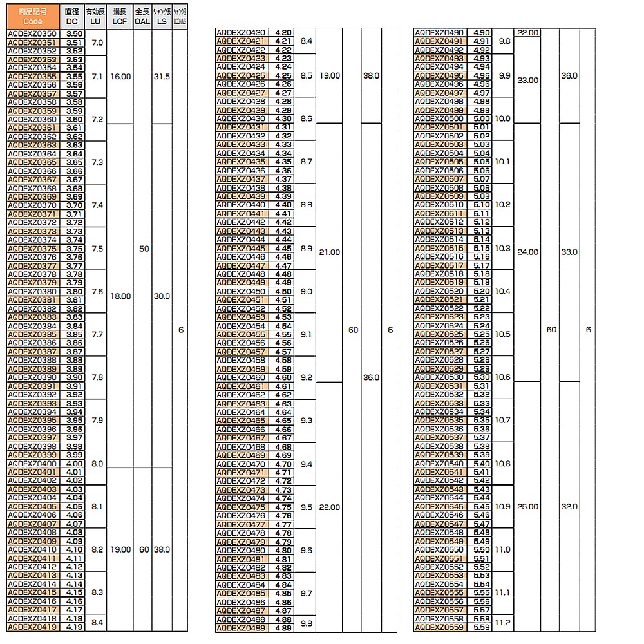Click the OAL overall length header

[144, 16]
